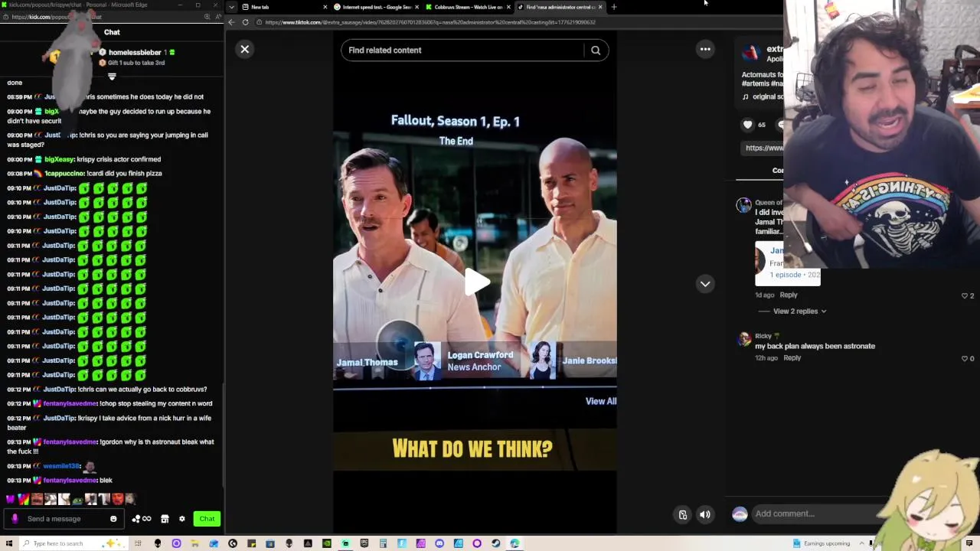
Task: Click the wesmile138 username in chat
Action: coord(61,466)
